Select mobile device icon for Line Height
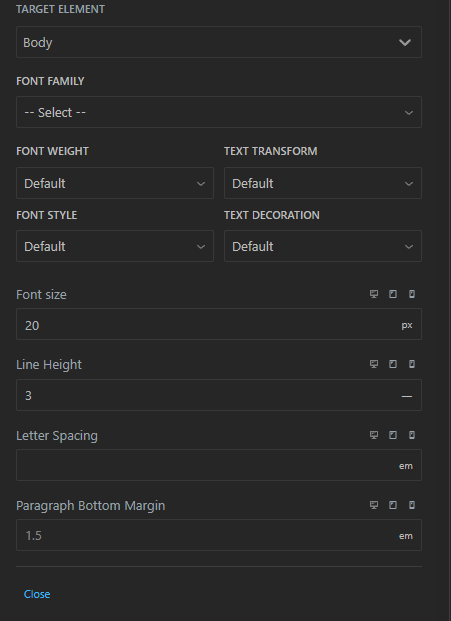 tap(412, 364)
